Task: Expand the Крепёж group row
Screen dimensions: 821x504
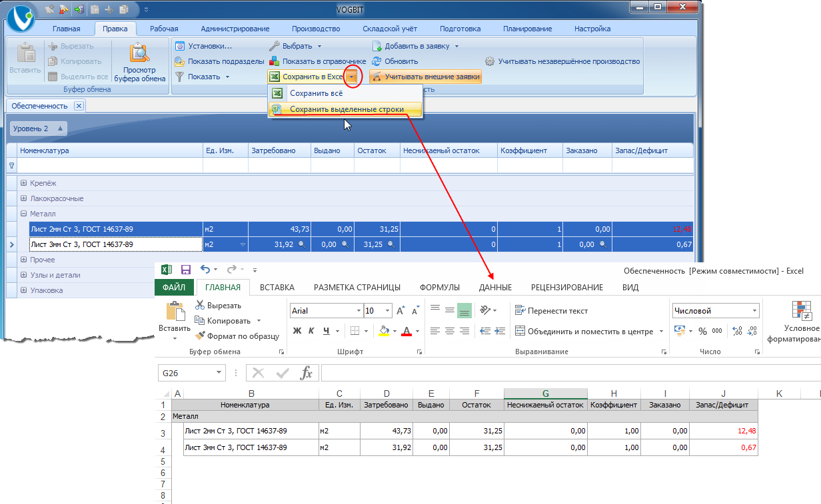Action: [x=24, y=182]
